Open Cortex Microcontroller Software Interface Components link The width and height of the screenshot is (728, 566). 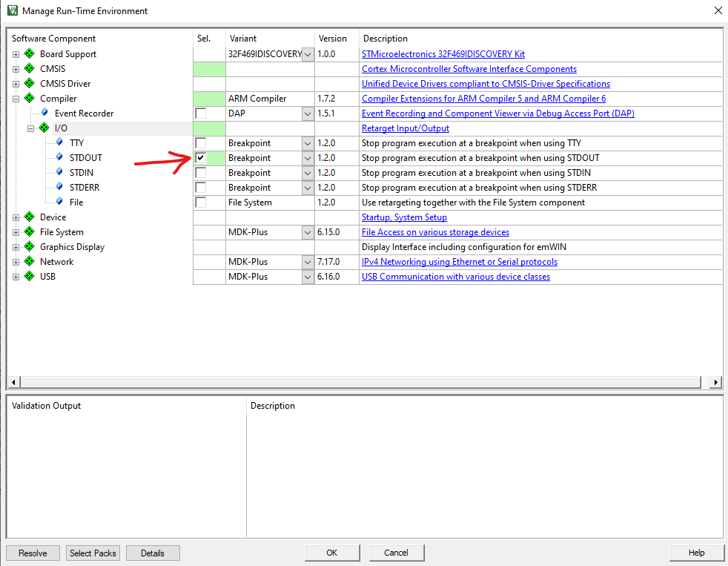[x=469, y=69]
